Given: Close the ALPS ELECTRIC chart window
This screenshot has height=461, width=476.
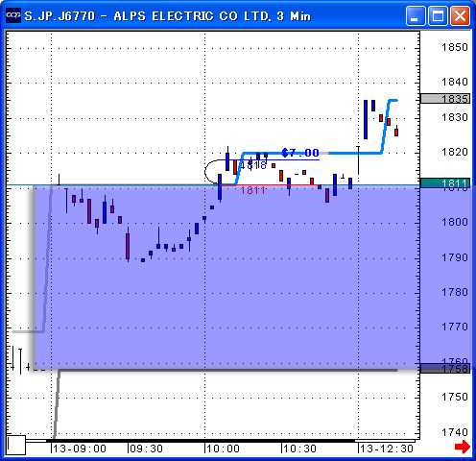Looking at the screenshot, I should [460, 15].
